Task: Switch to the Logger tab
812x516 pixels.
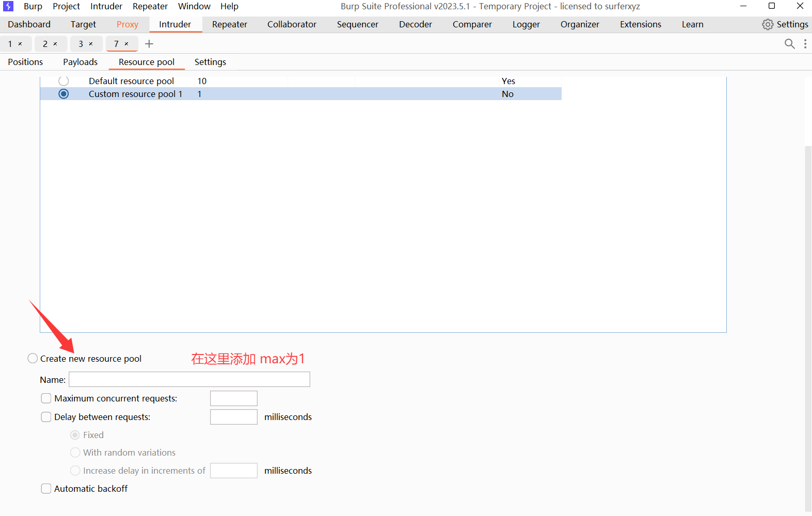Action: point(526,24)
